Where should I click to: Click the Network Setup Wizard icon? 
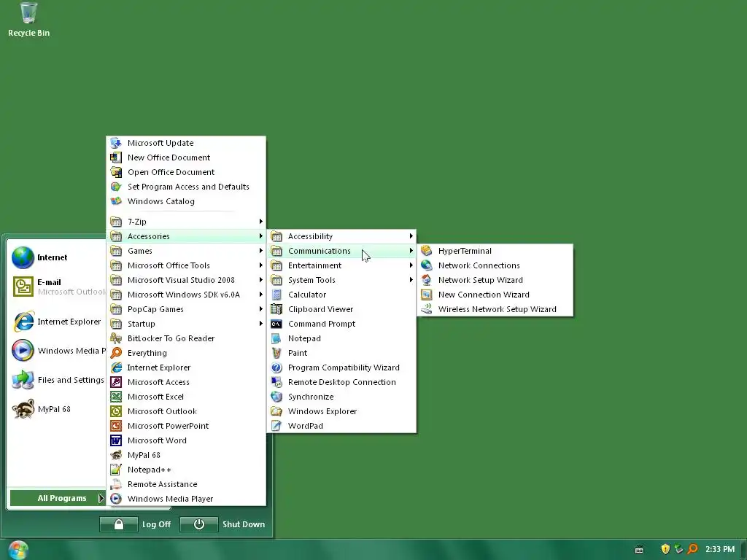point(426,280)
